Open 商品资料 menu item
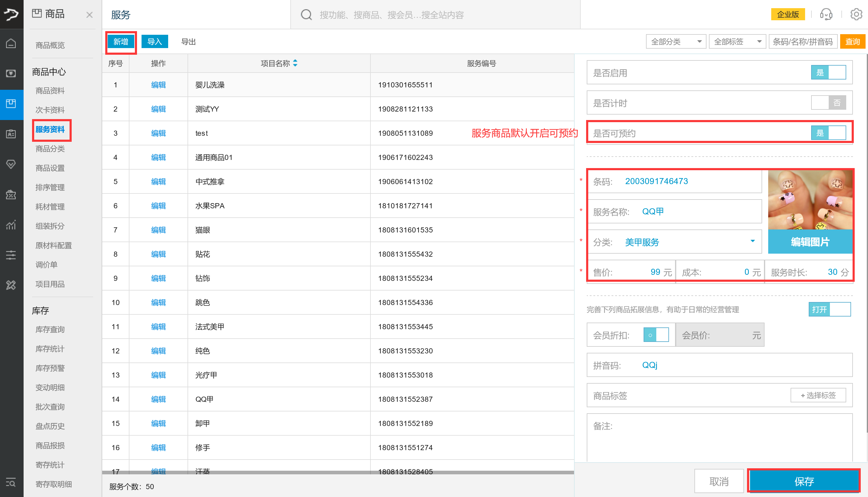 point(50,91)
